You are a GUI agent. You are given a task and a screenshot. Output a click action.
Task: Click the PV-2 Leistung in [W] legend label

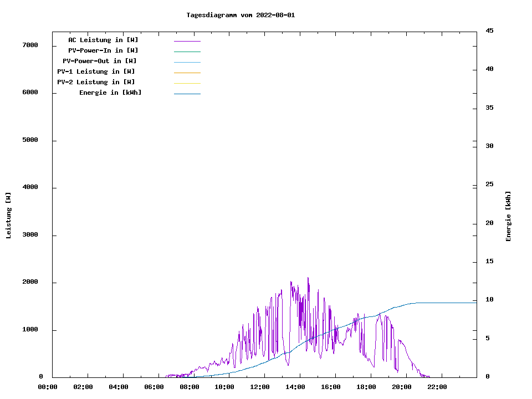pyautogui.click(x=96, y=82)
